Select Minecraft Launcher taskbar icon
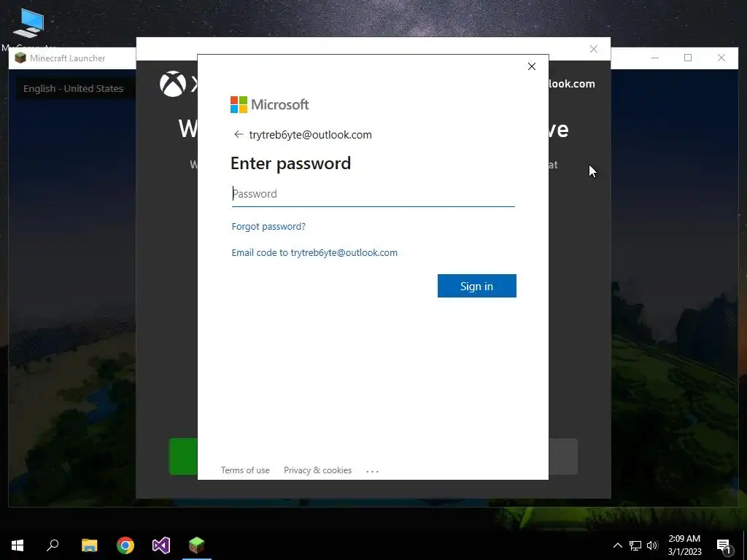The height and width of the screenshot is (560, 747). point(197,545)
